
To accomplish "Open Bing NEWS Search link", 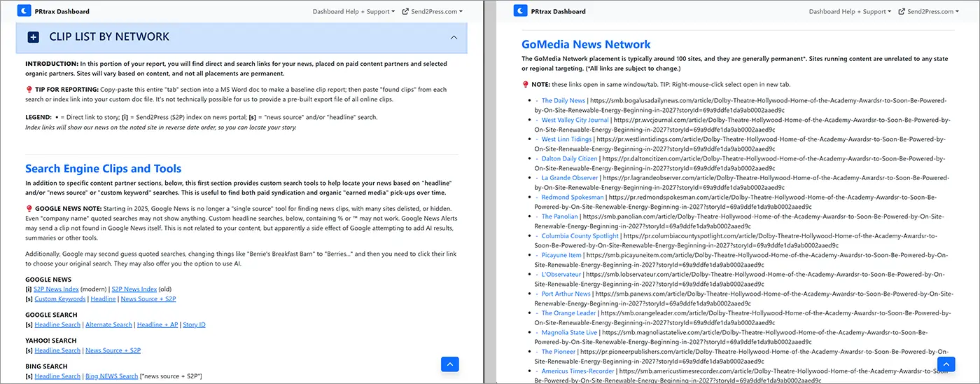I will coord(112,376).
